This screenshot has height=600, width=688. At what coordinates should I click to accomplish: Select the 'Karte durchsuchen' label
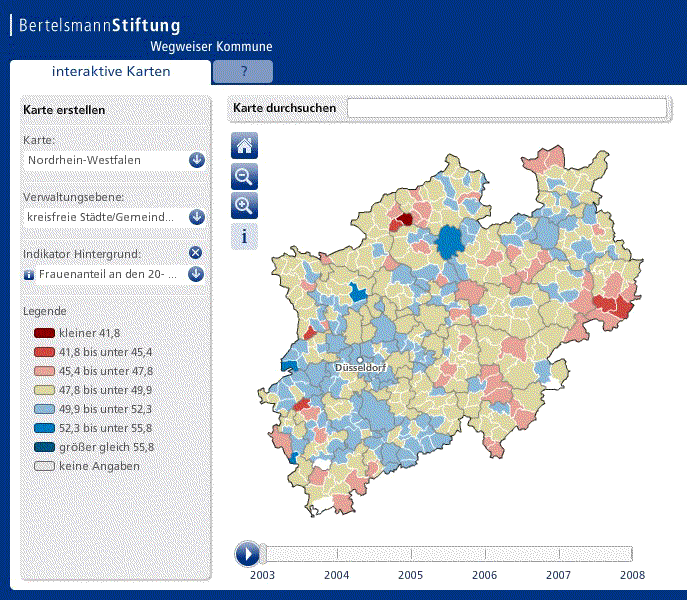tap(284, 108)
